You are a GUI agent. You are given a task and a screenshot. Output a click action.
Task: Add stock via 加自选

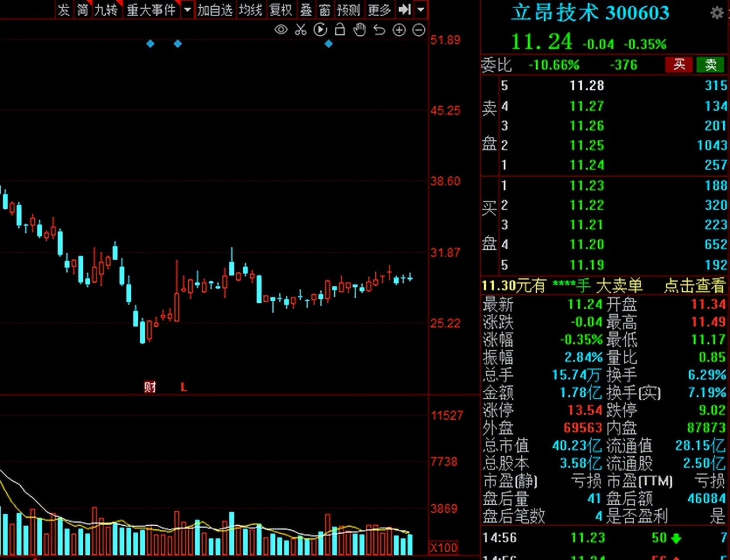215,10
